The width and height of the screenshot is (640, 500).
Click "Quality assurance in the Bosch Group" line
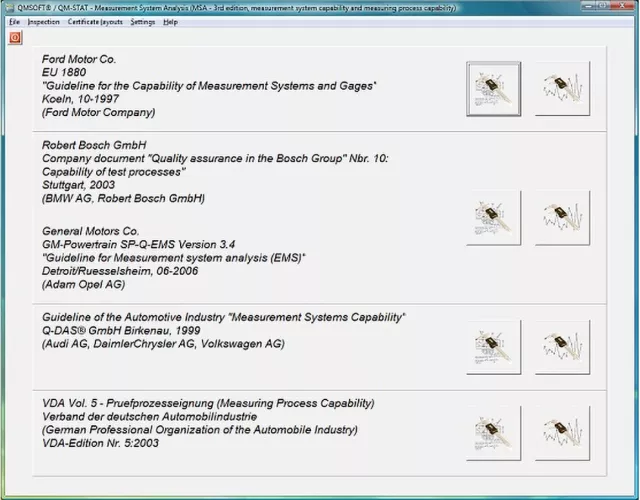tap(215, 159)
